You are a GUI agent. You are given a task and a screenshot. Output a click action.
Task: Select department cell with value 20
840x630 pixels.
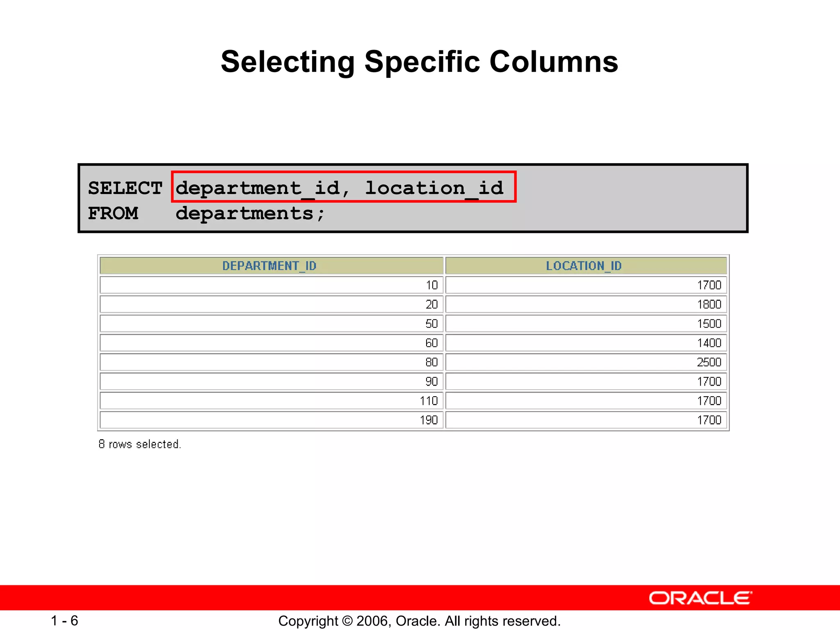coord(431,304)
